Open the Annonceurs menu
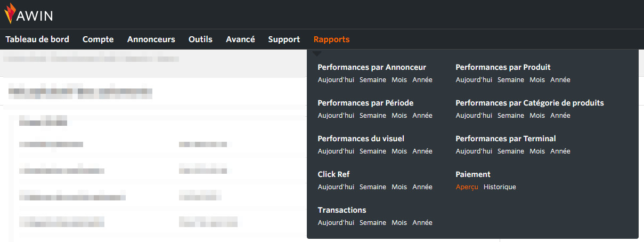 [x=151, y=39]
